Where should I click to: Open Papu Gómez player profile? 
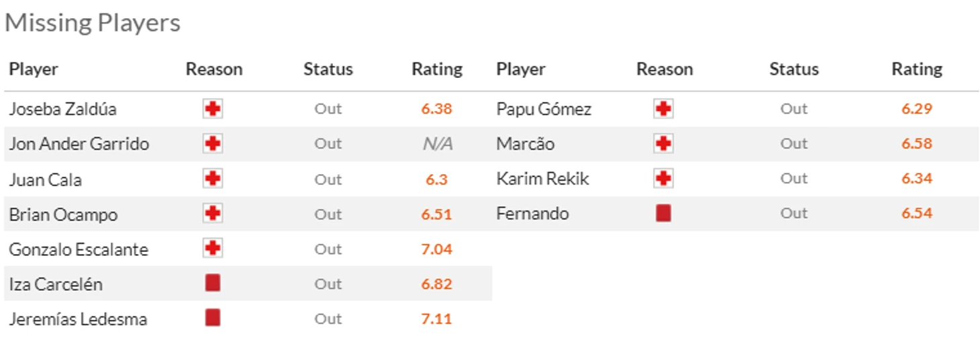click(544, 110)
